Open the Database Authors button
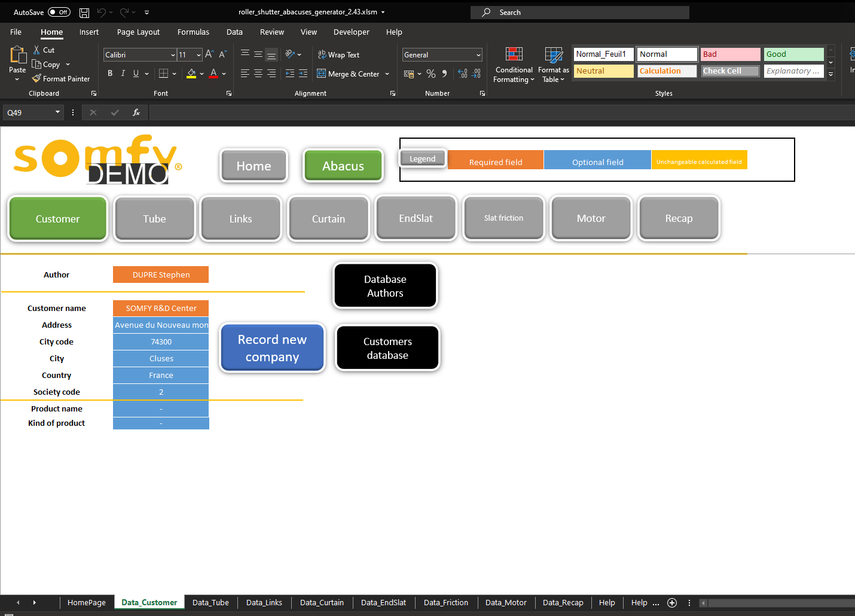Screen dimensions: 855x616 pyautogui.click(x=385, y=286)
